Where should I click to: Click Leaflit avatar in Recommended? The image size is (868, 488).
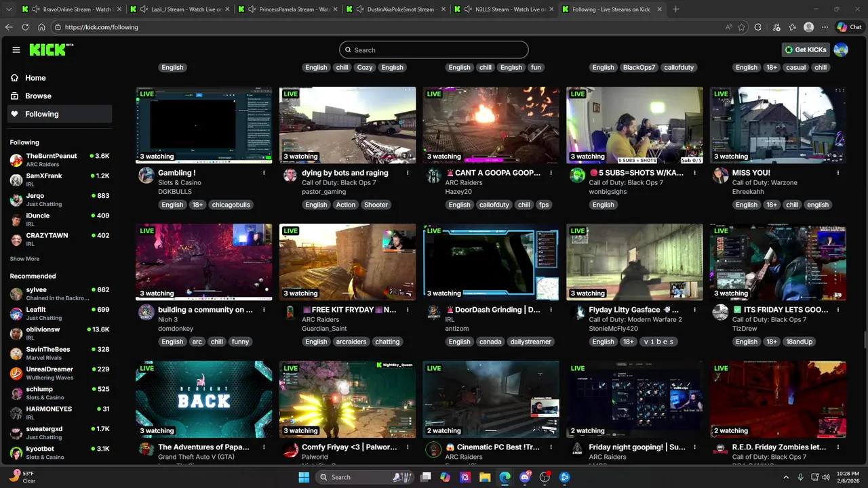click(x=16, y=314)
